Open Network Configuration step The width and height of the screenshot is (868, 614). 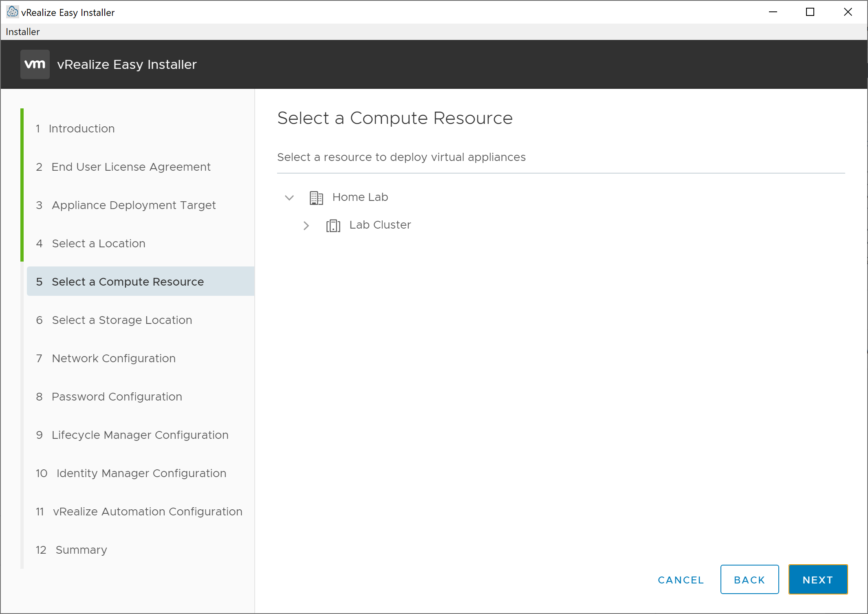(113, 359)
